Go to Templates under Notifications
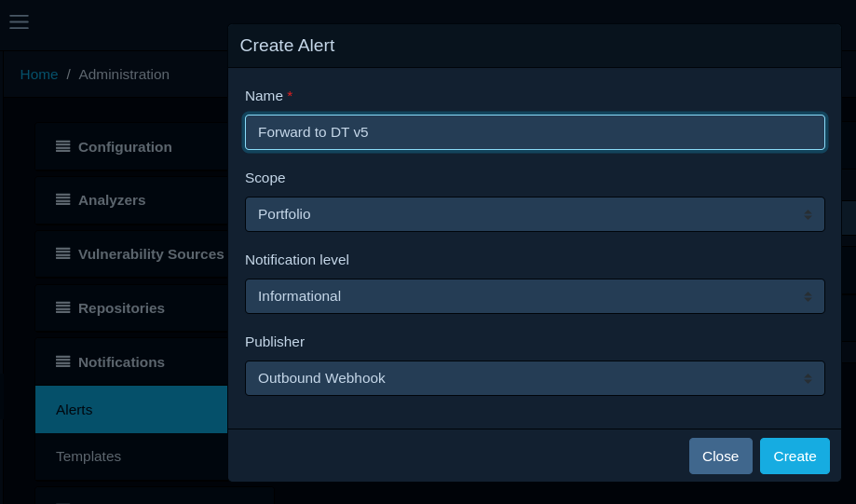Image resolution: width=856 pixels, height=504 pixels. pyautogui.click(x=88, y=456)
